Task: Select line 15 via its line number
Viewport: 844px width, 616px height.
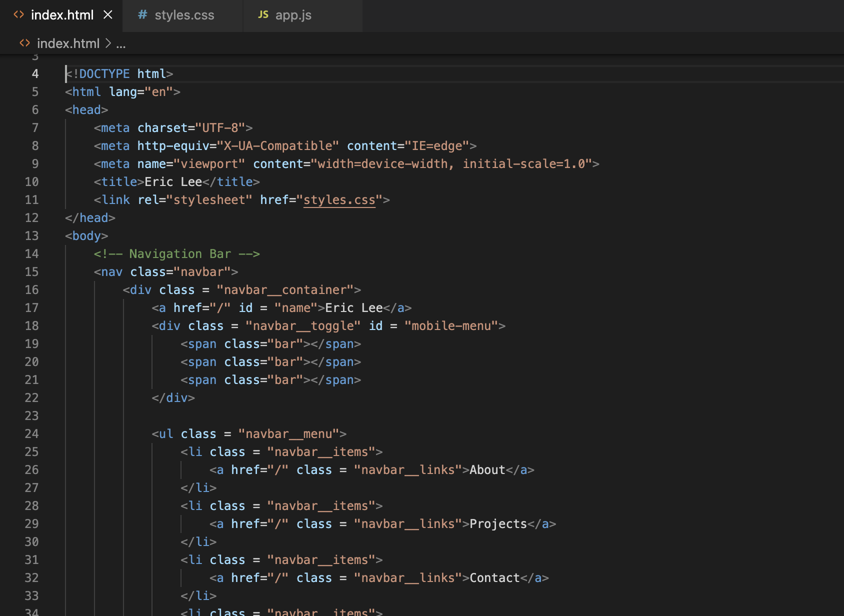Action: pyautogui.click(x=31, y=272)
